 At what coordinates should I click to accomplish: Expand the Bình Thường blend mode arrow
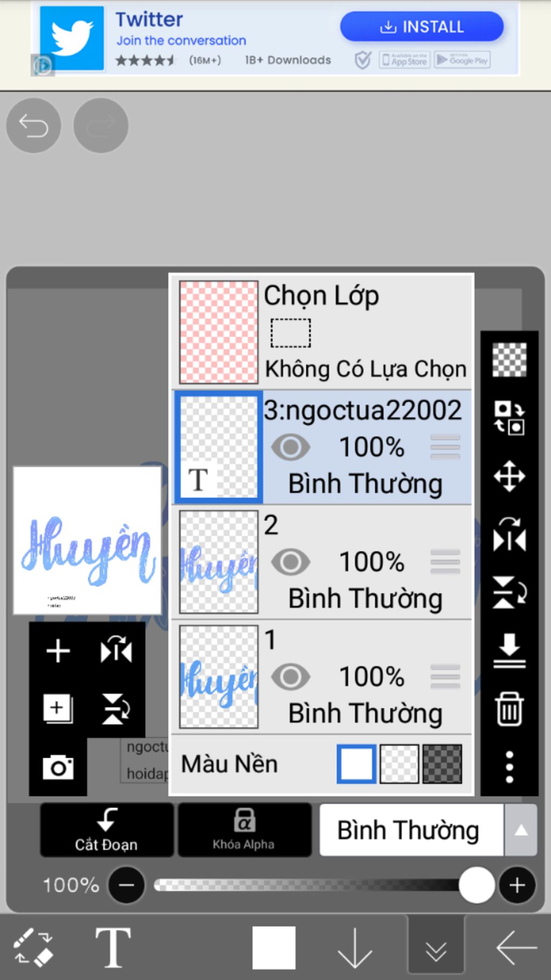click(x=520, y=830)
